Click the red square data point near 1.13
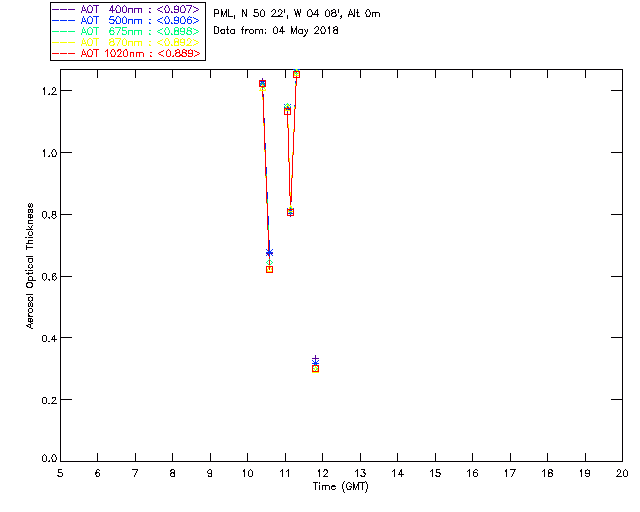The width and height of the screenshot is (640, 512). pos(287,111)
